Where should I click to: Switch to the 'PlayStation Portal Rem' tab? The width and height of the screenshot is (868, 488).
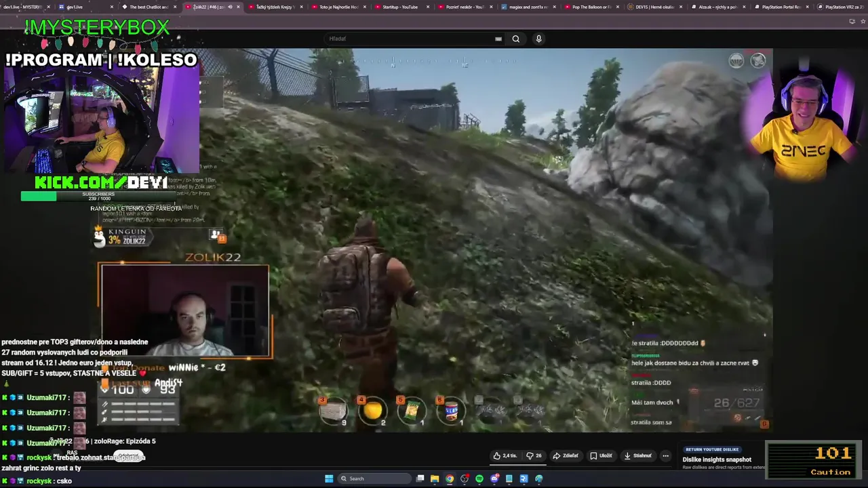click(x=781, y=7)
